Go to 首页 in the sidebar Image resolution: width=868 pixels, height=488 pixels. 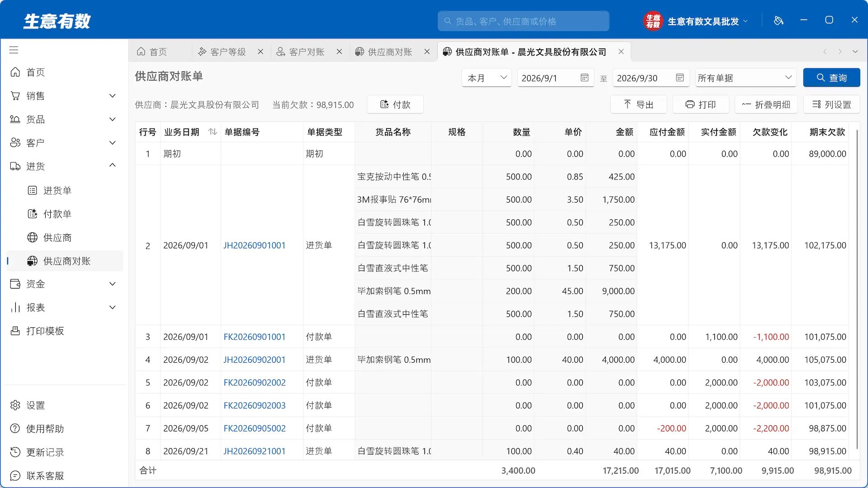[65, 72]
